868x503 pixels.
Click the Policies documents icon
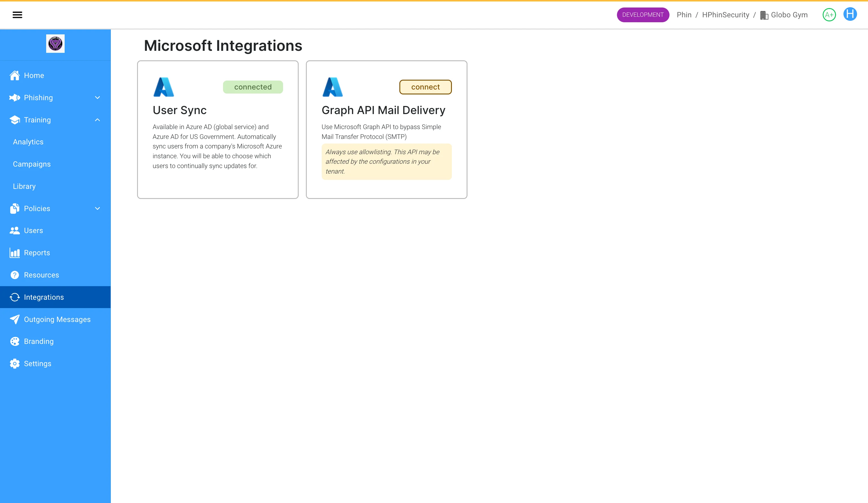click(15, 208)
